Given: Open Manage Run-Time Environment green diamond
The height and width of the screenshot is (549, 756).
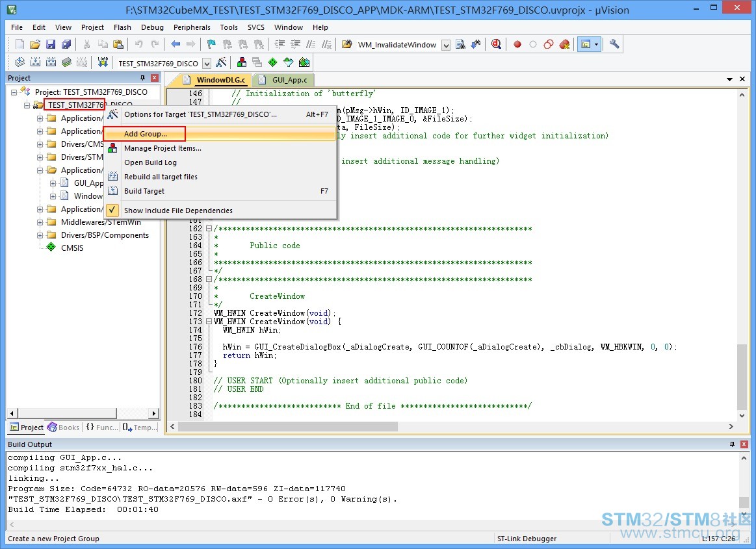Looking at the screenshot, I should click(273, 62).
